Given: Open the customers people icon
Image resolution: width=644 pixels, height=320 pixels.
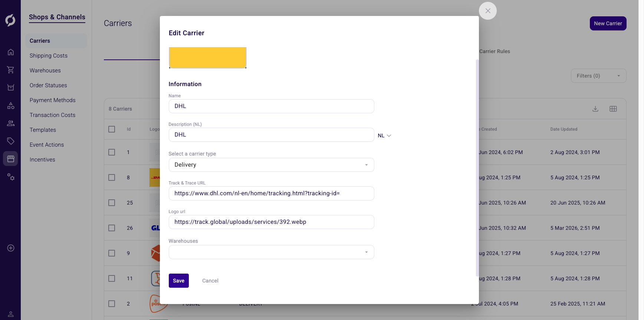Looking at the screenshot, I should click(x=11, y=123).
